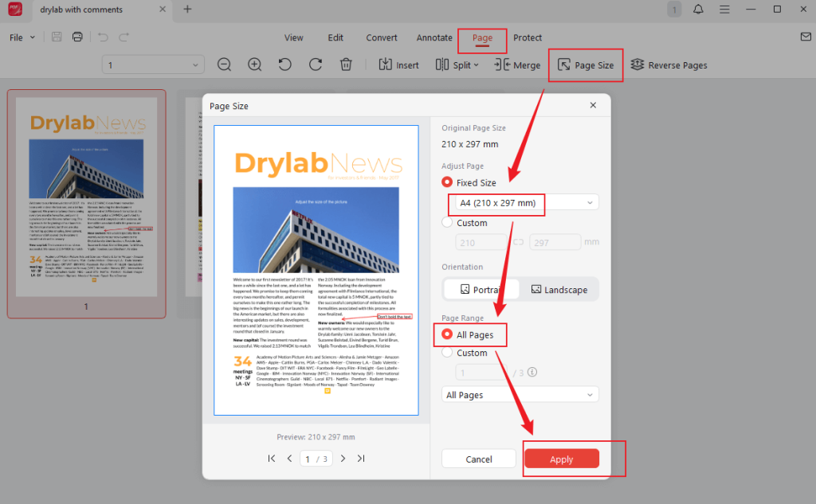This screenshot has height=504, width=816.
Task: Expand the Split tool dropdown
Action: (x=457, y=65)
